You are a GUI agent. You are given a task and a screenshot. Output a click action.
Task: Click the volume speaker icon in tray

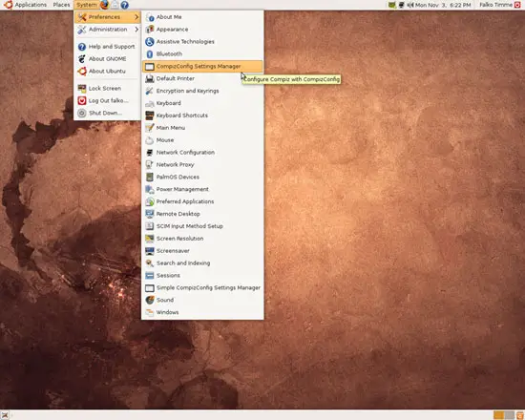pyautogui.click(x=410, y=5)
